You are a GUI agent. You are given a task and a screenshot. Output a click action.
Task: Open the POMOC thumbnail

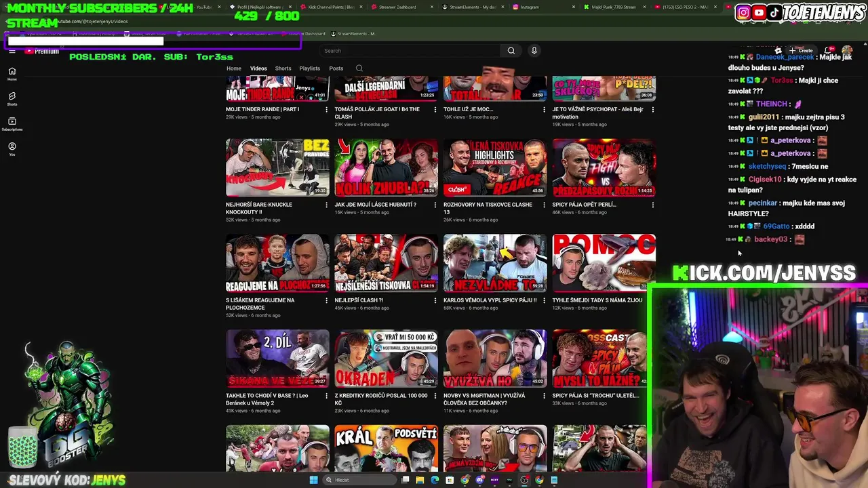(604, 263)
